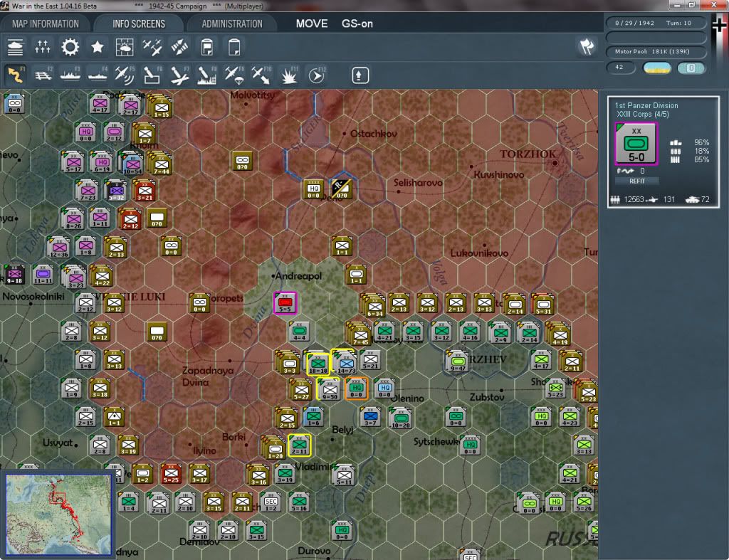Screen dimensions: 729x560
Task: Open the air doctrine planes icon
Action: click(152, 47)
